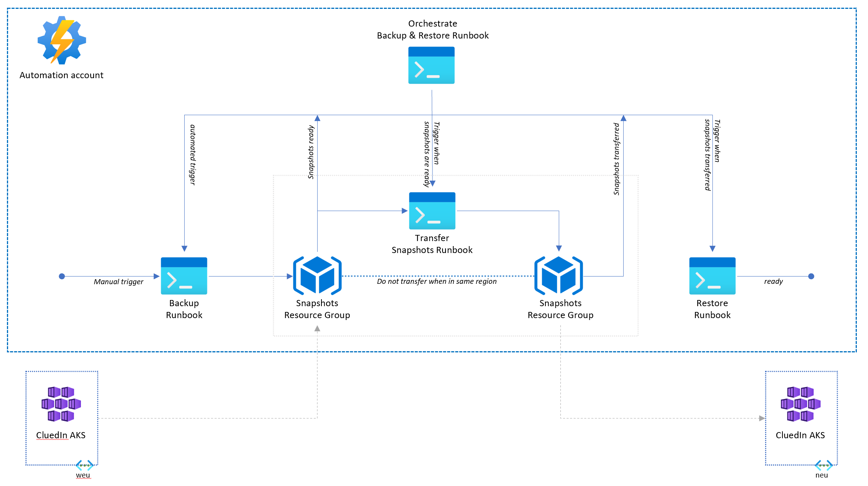Click the end dot after 'ready'
This screenshot has width=868, height=486.
coord(811,276)
